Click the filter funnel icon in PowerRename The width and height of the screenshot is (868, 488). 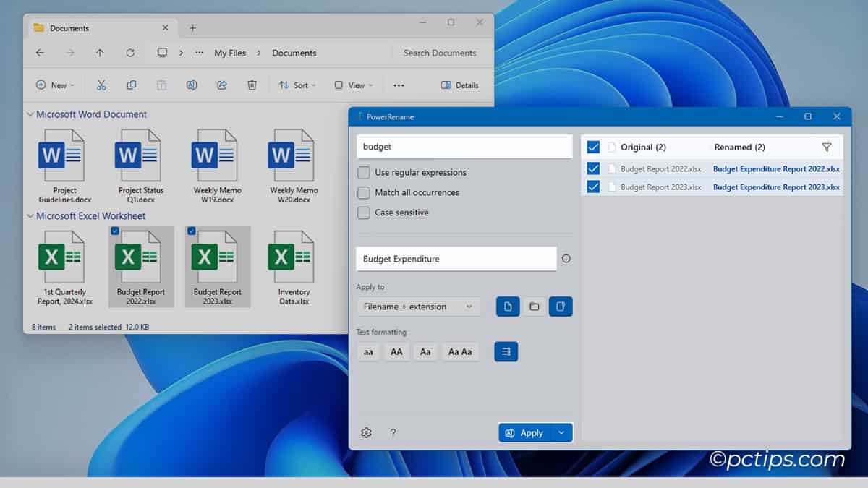point(827,147)
